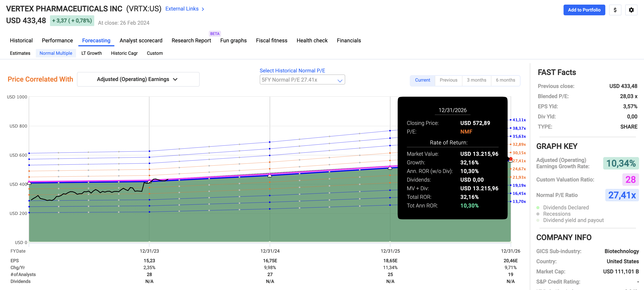Click the Biotechnology sub-industry value
Image resolution: width=644 pixels, height=290 pixels.
(622, 251)
